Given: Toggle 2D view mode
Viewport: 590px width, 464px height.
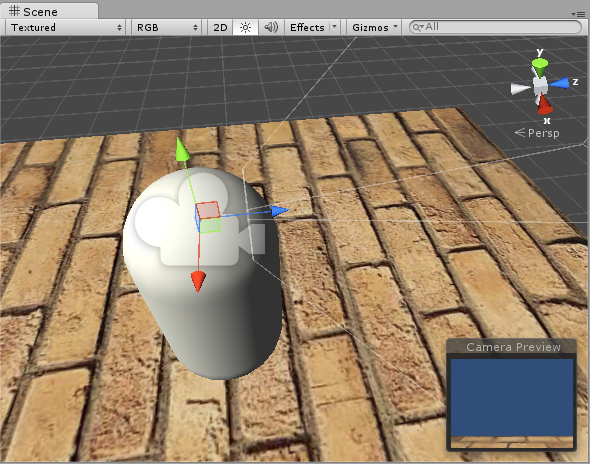Looking at the screenshot, I should point(220,27).
